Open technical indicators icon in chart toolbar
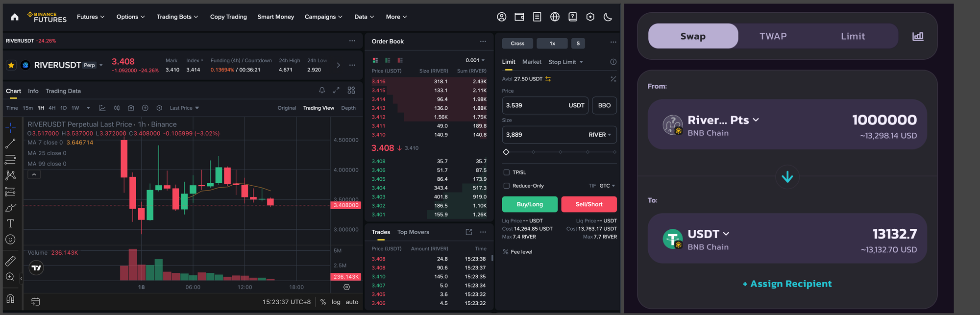The width and height of the screenshot is (980, 315). 102,108
